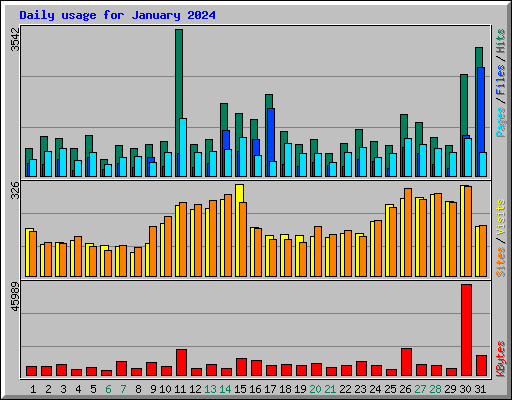Click the day 15 axis label
The image size is (512, 400).
[x=240, y=389]
